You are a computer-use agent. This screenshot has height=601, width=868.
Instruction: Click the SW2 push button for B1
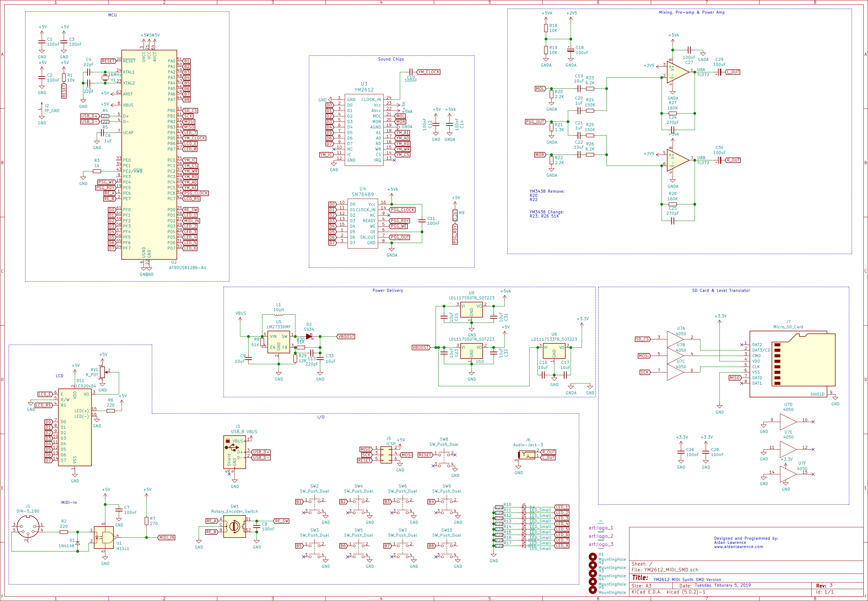tap(314, 504)
